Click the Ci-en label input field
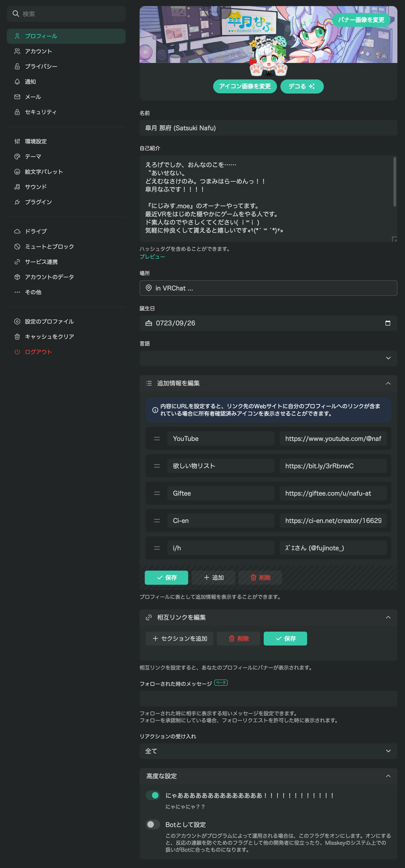Screen dimensions: 405x868 [x=221, y=520]
